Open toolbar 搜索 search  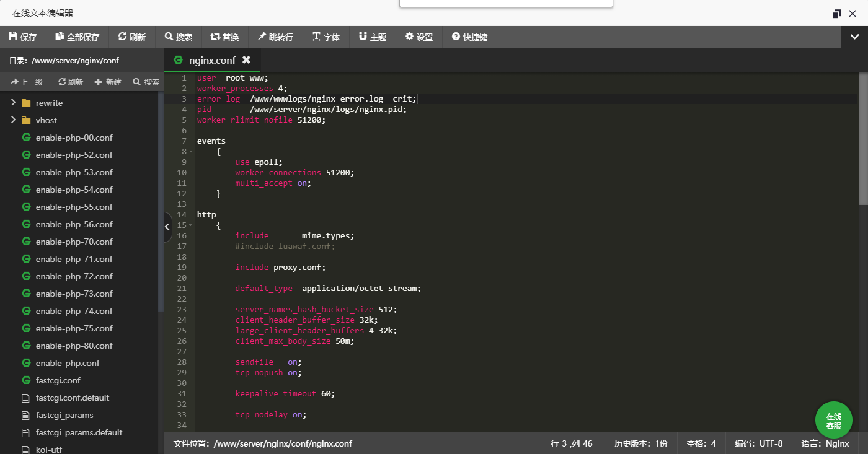tap(179, 37)
